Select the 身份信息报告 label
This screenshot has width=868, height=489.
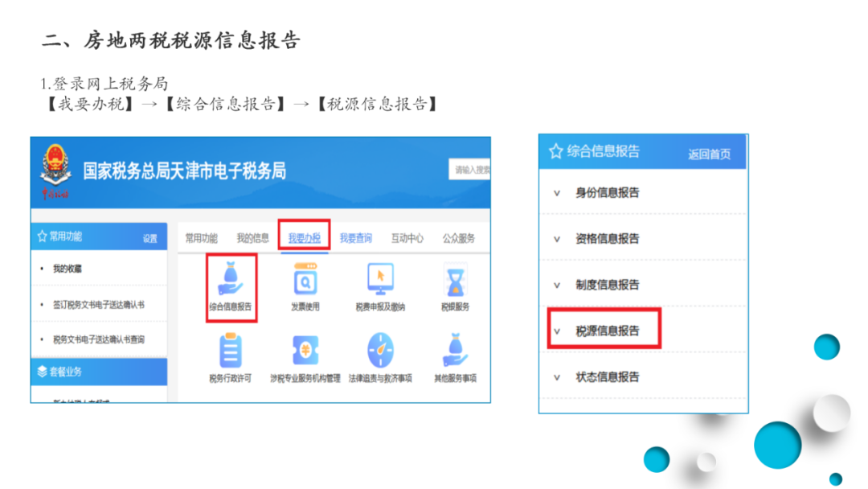pyautogui.click(x=608, y=193)
